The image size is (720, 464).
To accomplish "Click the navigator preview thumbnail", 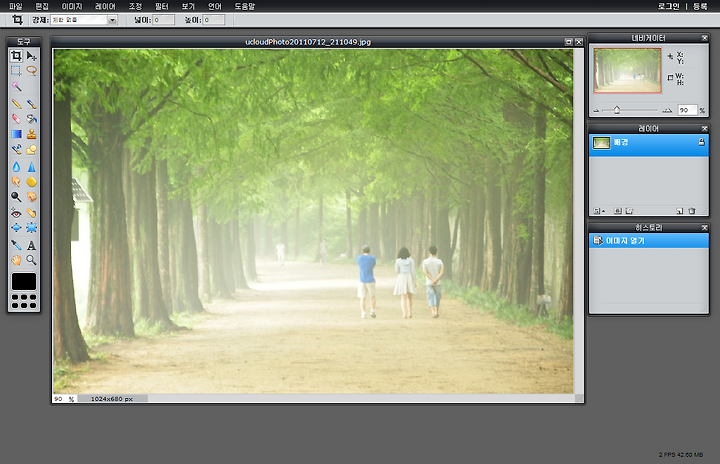I will pos(627,70).
